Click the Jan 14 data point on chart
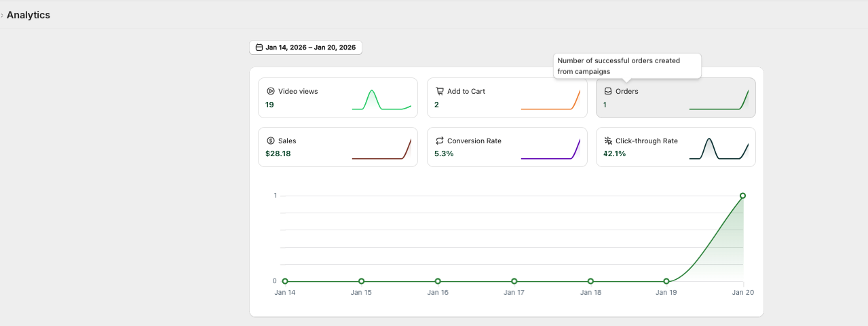This screenshot has width=868, height=326. tap(285, 281)
